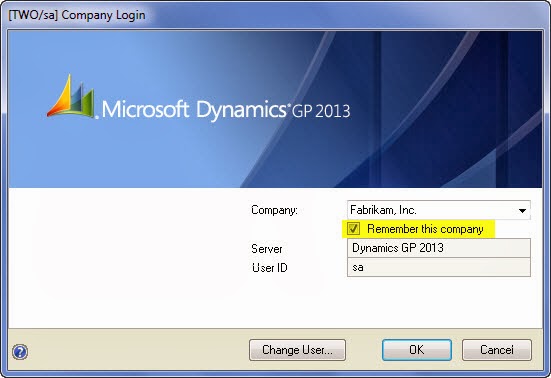Dismiss the dialog with Cancel button
The height and width of the screenshot is (378, 551).
[x=497, y=350]
